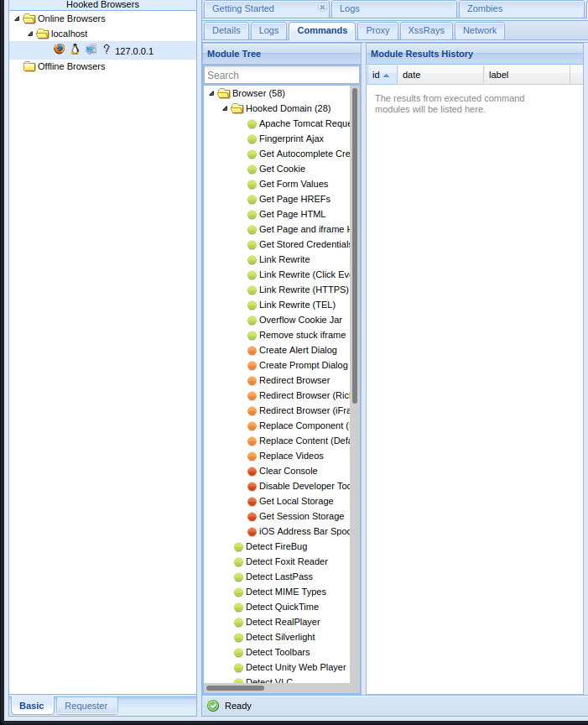
Task: Click the green checkmark Ready status icon
Action: coord(213,706)
